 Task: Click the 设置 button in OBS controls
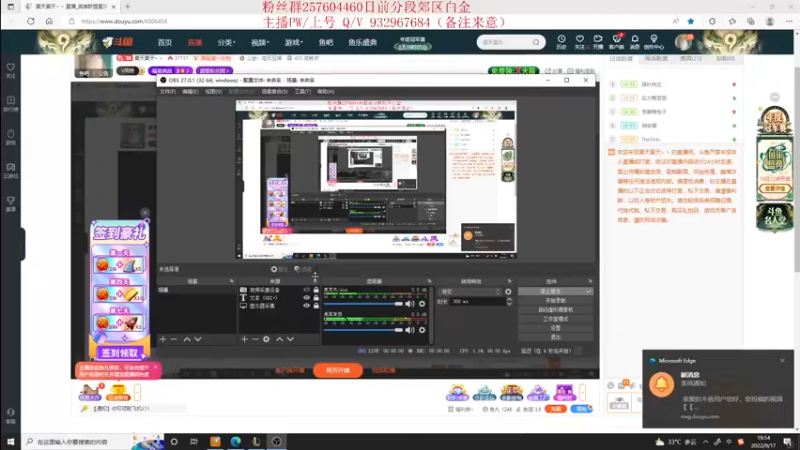coord(556,328)
